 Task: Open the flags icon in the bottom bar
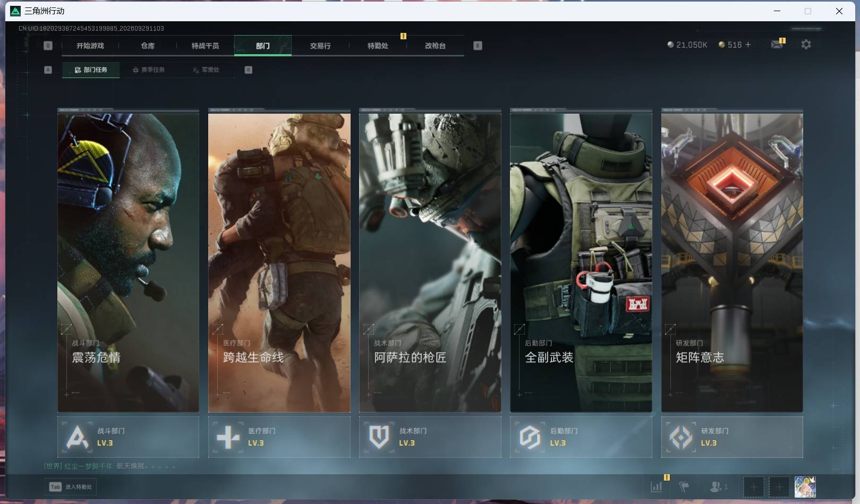tap(684, 486)
